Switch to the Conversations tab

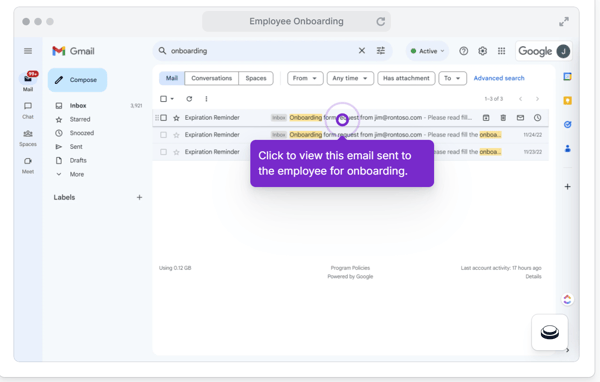click(212, 78)
